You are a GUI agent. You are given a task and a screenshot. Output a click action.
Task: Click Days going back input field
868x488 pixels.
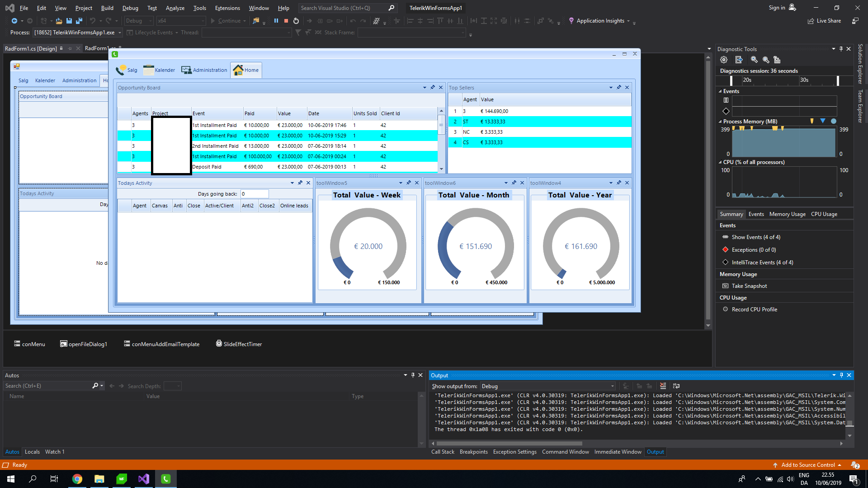(x=255, y=194)
